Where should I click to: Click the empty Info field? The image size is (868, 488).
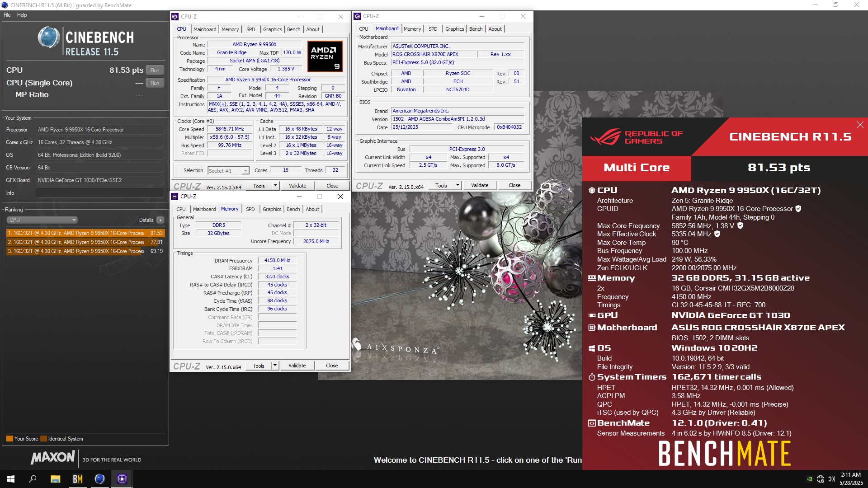pyautogui.click(x=100, y=193)
